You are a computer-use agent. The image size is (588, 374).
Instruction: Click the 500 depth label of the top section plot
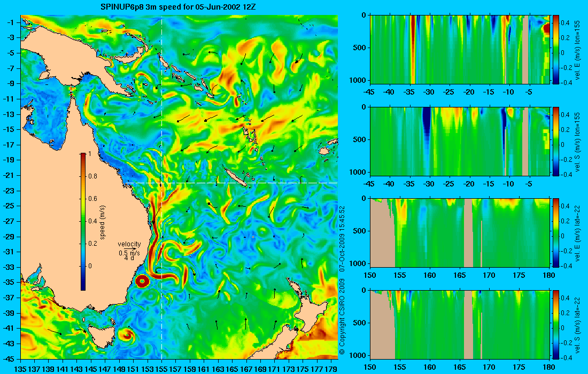tap(360, 48)
